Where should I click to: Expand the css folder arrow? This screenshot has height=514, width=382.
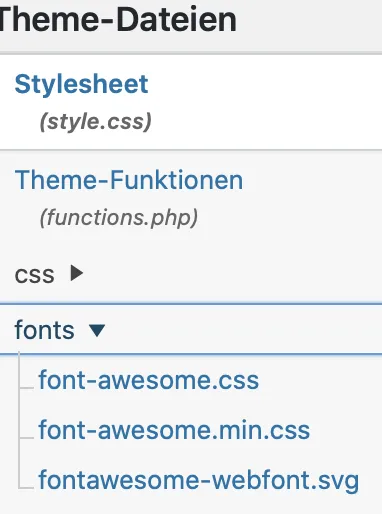(x=77, y=273)
